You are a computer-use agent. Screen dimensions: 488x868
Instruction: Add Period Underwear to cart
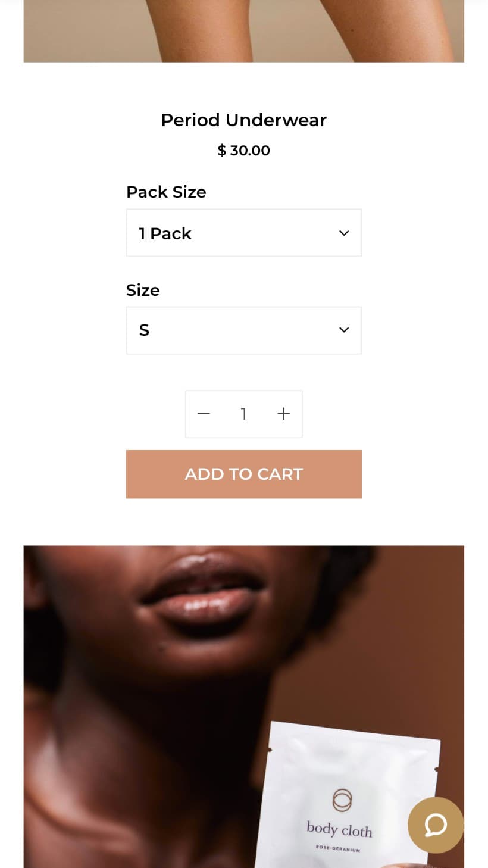(x=243, y=474)
